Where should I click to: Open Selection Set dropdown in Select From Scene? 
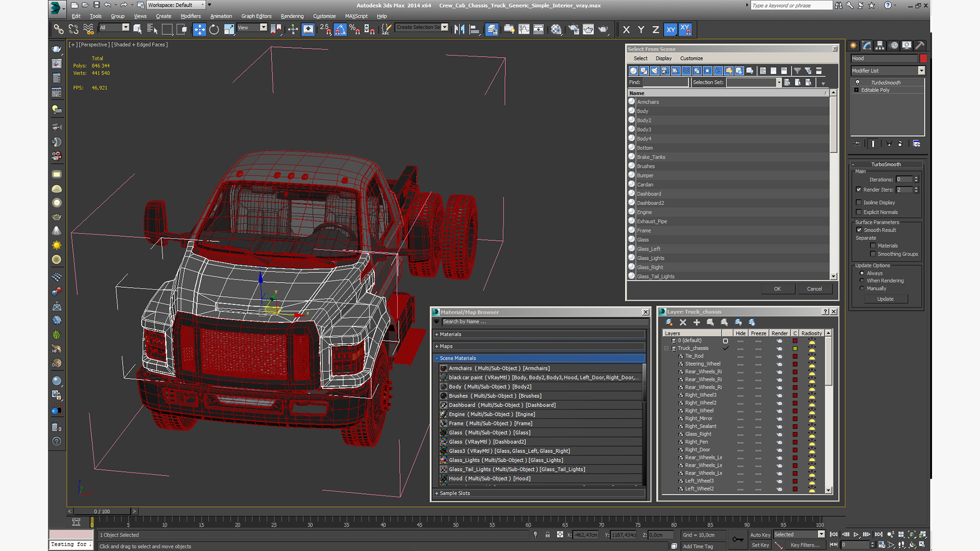[x=779, y=83]
